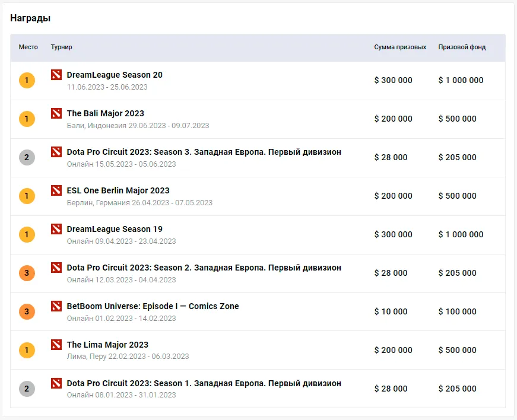
Task: Click $ 200 000 winnings for ESL One Berlin
Action: tap(394, 196)
